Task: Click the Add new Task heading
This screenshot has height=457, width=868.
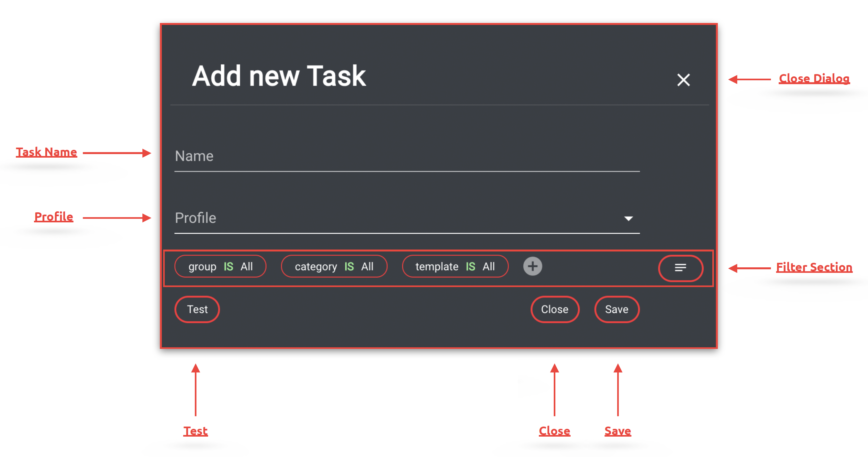Action: tap(279, 76)
